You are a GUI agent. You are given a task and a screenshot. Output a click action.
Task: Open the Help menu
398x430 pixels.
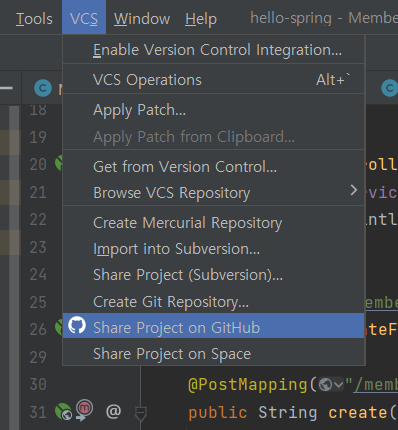(201, 19)
